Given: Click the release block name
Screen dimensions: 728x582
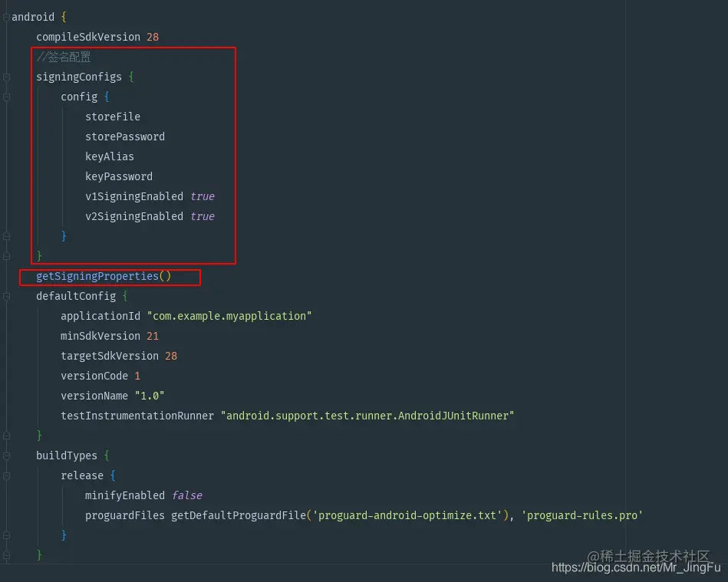Looking at the screenshot, I should tap(82, 475).
